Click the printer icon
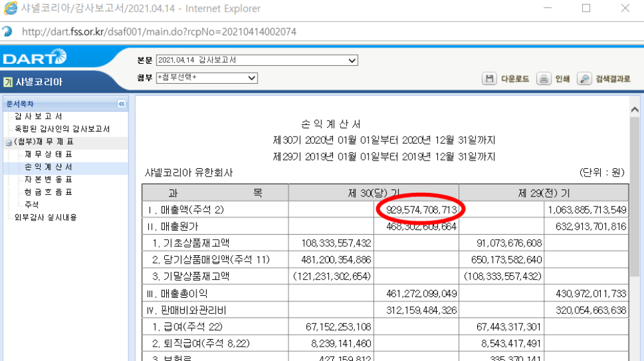This screenshot has width=644, height=361. coord(544,79)
